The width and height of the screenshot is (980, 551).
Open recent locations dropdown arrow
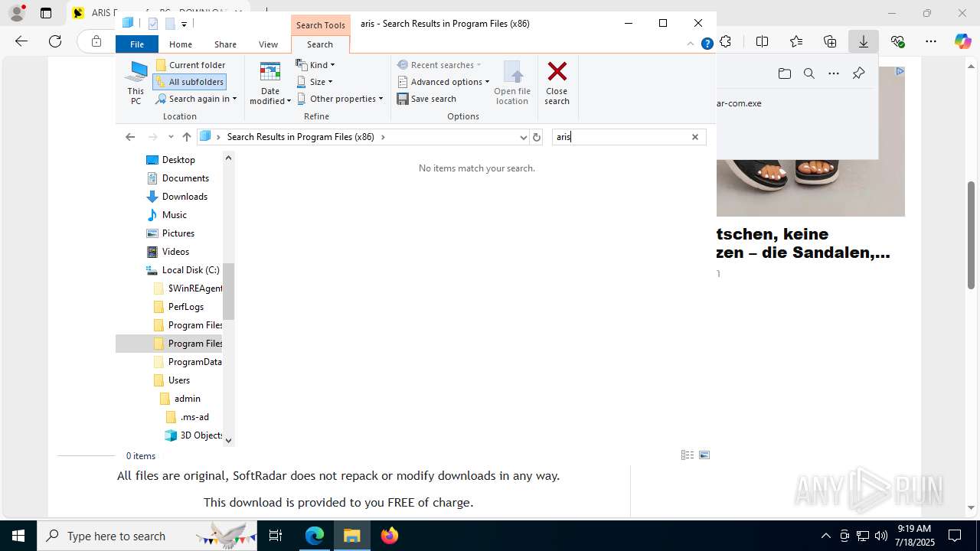(171, 137)
